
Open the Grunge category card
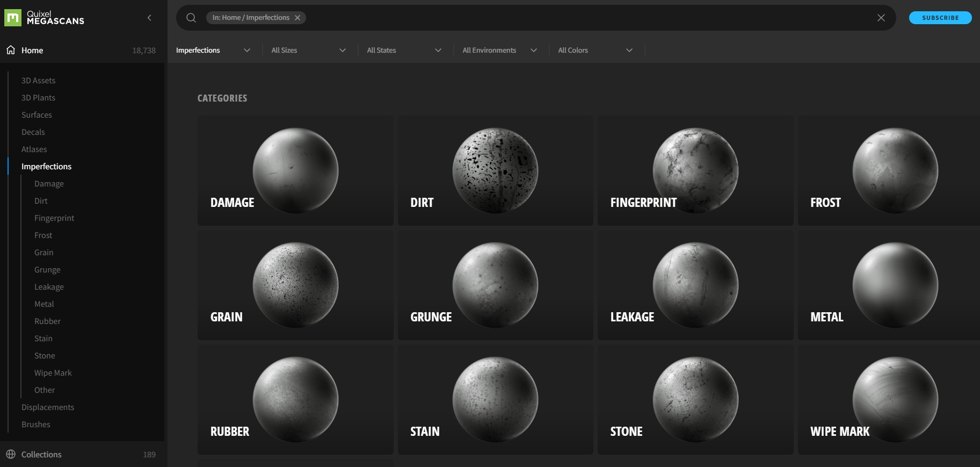tap(496, 285)
